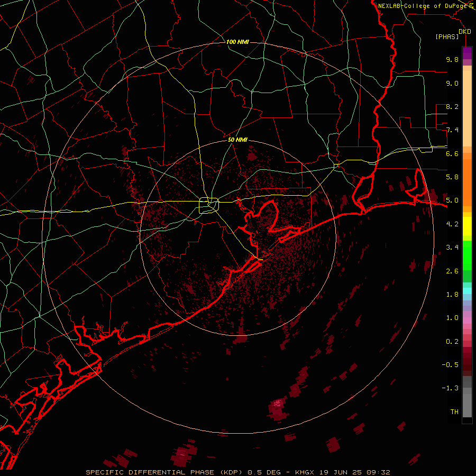This screenshot has height=476, width=476.
Task: Pick the cyan color bar segment
Action: click(467, 291)
